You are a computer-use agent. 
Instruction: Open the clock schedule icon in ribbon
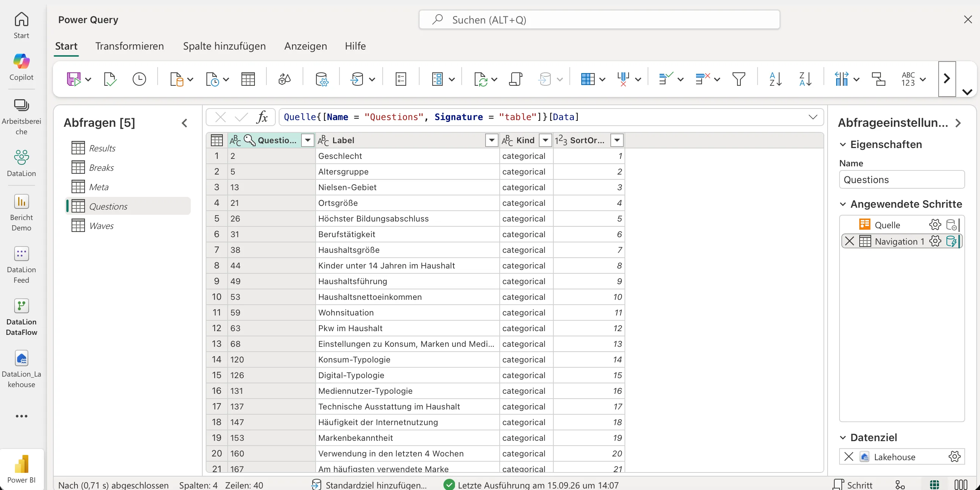tap(139, 79)
